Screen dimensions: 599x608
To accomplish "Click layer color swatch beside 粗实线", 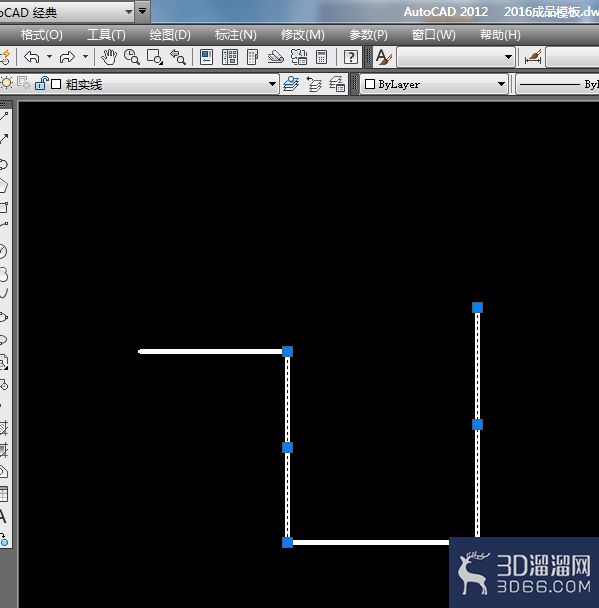I will coord(56,84).
